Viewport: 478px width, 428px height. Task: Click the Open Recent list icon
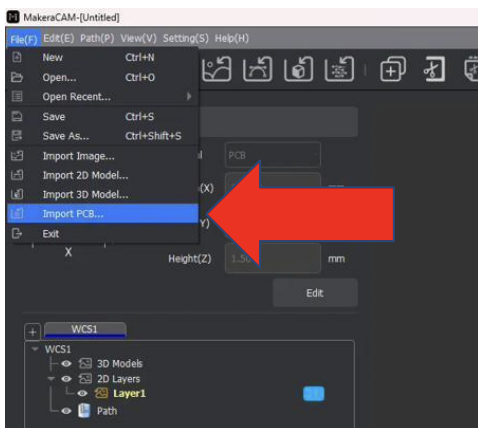(x=17, y=97)
